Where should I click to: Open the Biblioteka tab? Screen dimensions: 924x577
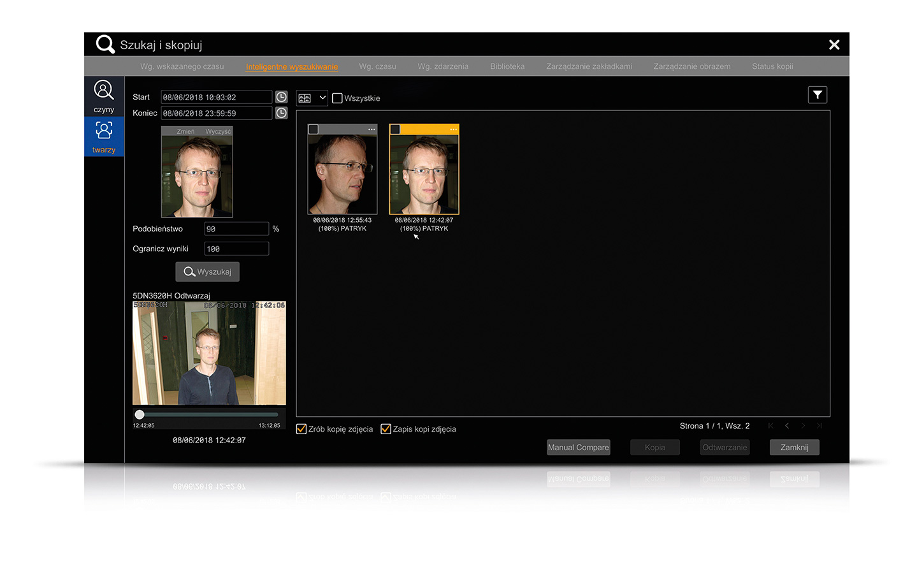(x=507, y=66)
